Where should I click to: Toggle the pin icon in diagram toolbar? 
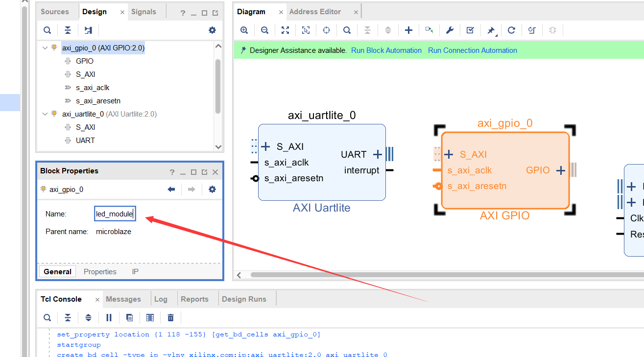pos(491,30)
